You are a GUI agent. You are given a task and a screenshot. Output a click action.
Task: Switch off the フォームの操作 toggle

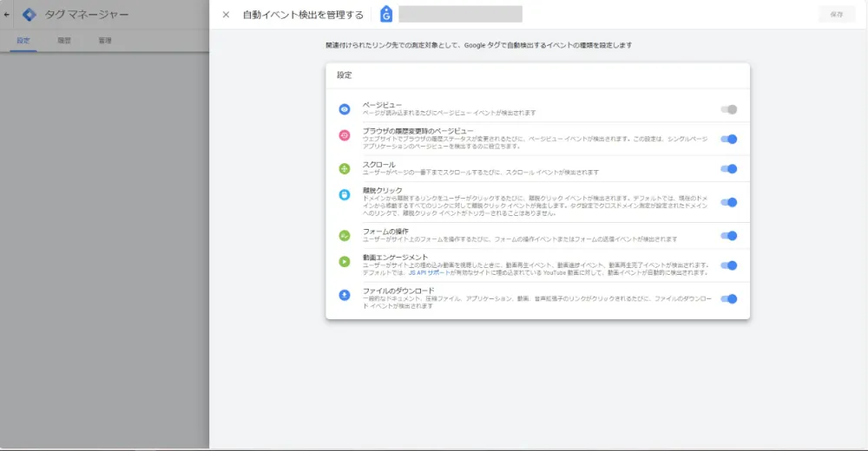(728, 236)
